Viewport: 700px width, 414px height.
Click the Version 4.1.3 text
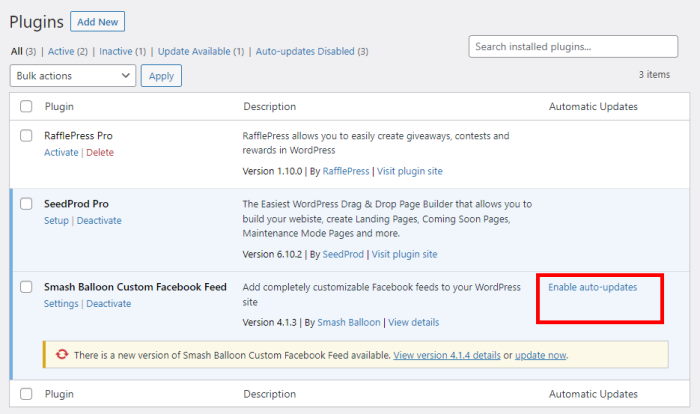click(270, 322)
